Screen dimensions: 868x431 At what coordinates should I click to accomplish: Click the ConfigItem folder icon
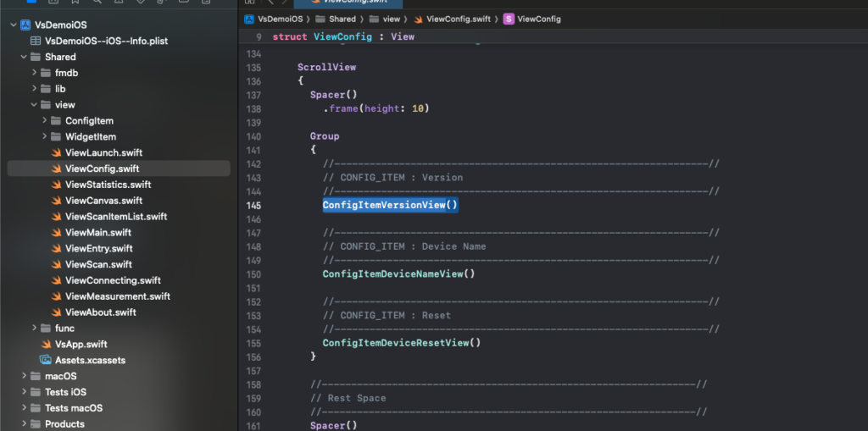[x=56, y=121]
